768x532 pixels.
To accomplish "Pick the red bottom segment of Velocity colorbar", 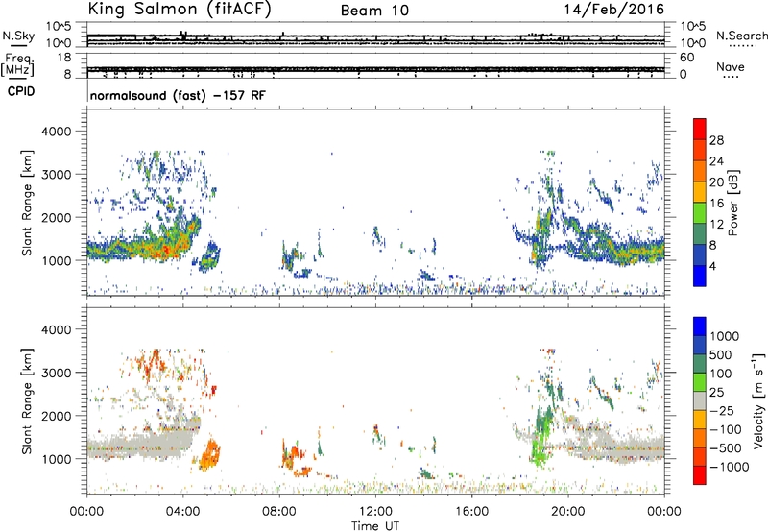I will tap(700, 474).
